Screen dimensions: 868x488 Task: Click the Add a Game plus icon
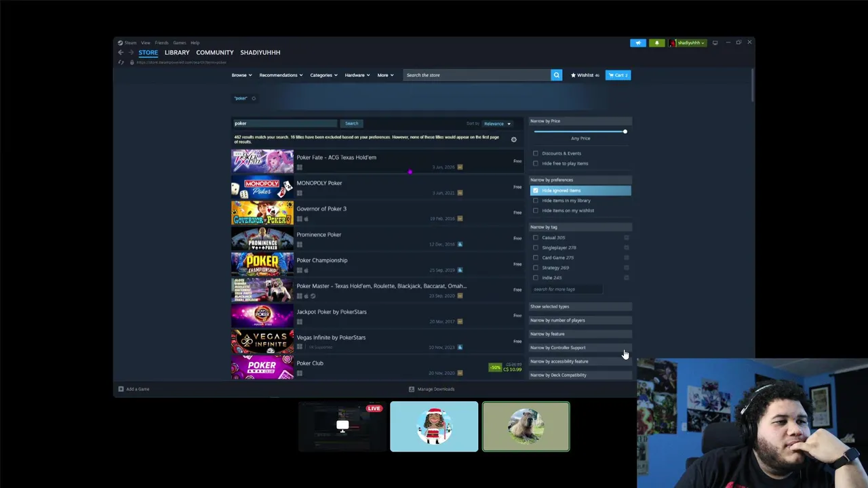click(121, 389)
